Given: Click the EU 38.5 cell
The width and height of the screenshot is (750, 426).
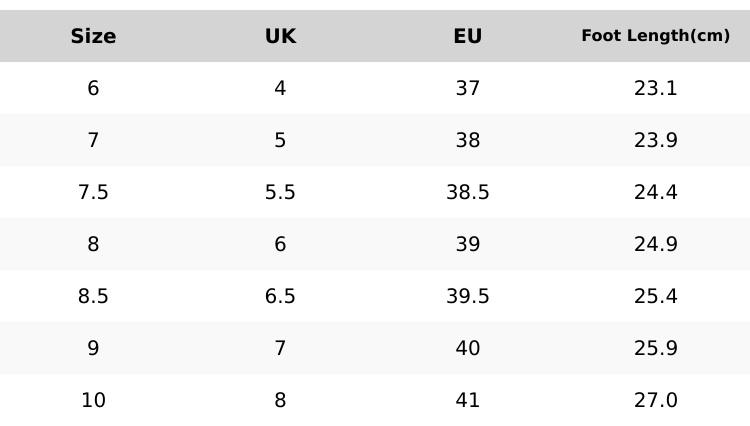Looking at the screenshot, I should [x=467, y=192].
